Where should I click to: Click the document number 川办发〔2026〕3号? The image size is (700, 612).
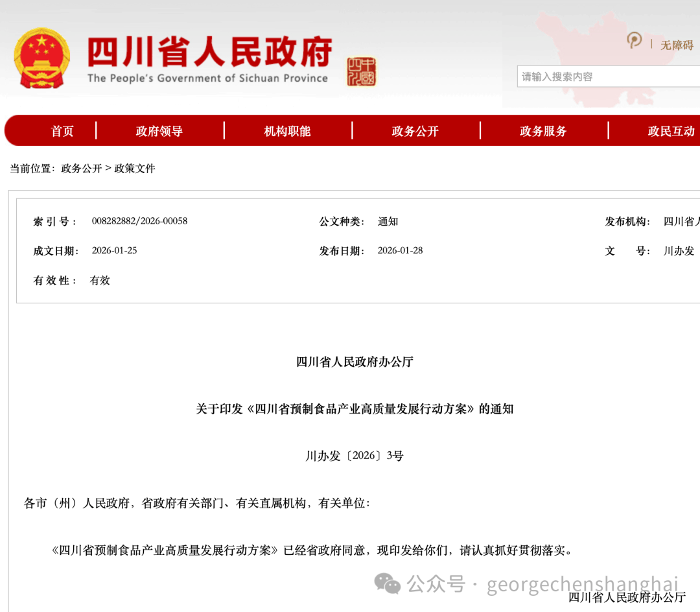point(355,456)
